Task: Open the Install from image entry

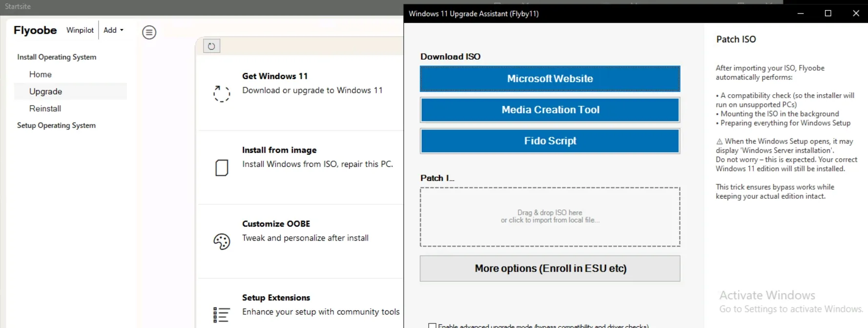Action: [x=300, y=167]
